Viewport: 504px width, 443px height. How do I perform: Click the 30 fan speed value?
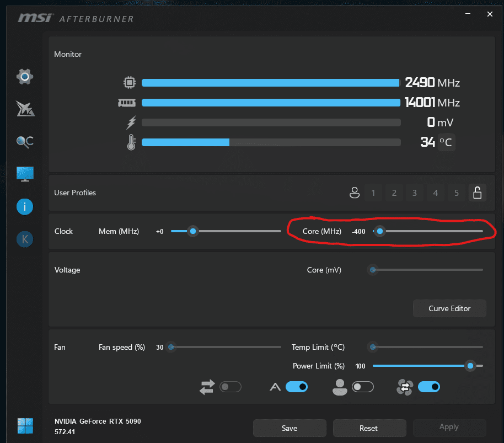tap(160, 347)
